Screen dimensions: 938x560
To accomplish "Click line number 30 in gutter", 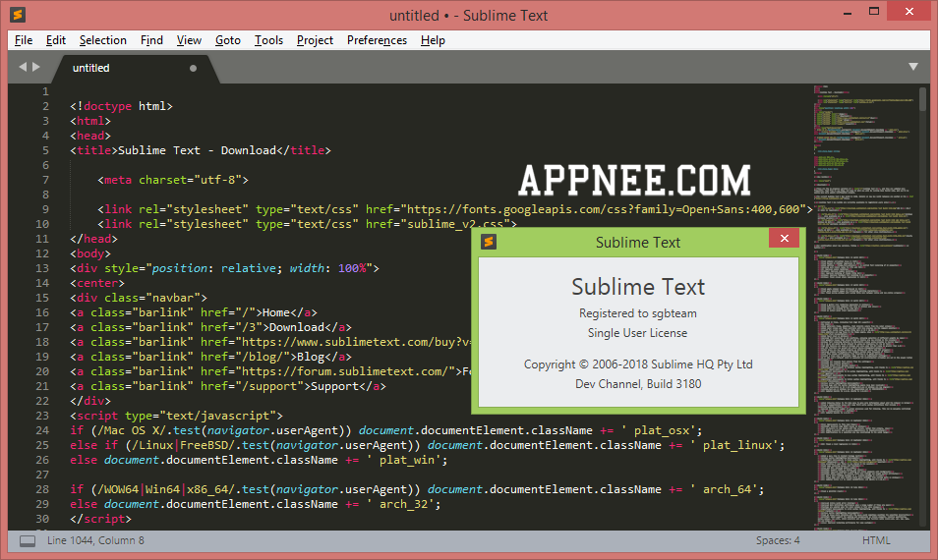I will [x=42, y=519].
